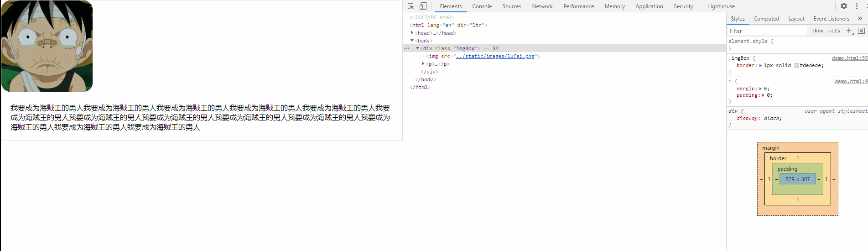Open the Security tab

point(683,6)
